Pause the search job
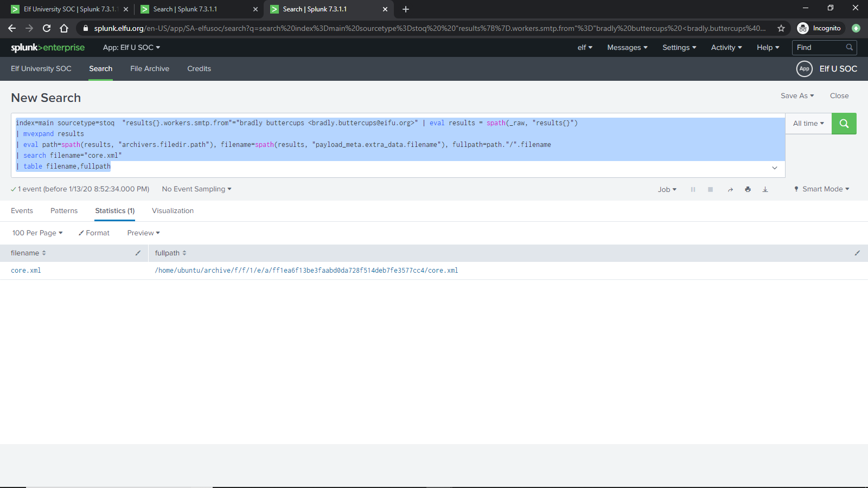The image size is (868, 488). click(693, 189)
